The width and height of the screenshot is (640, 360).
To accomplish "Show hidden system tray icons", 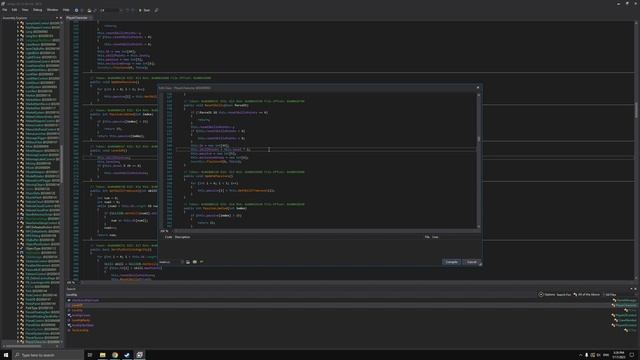I will 580,355.
